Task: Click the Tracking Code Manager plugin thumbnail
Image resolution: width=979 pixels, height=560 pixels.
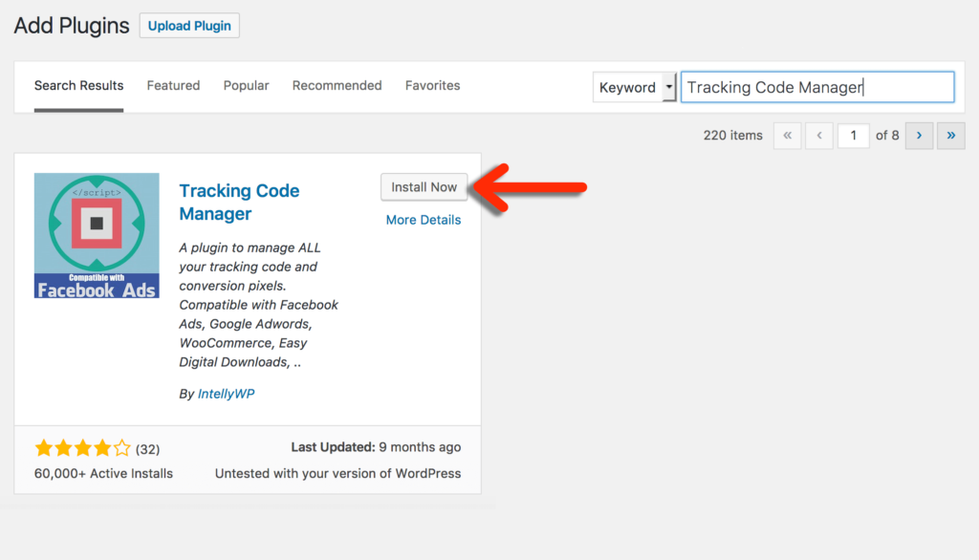Action: pyautogui.click(x=97, y=235)
